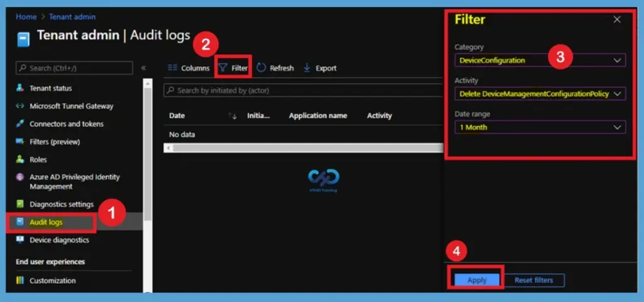Click the Filters (preview) icon
The width and height of the screenshot is (644, 302).
coord(19,142)
